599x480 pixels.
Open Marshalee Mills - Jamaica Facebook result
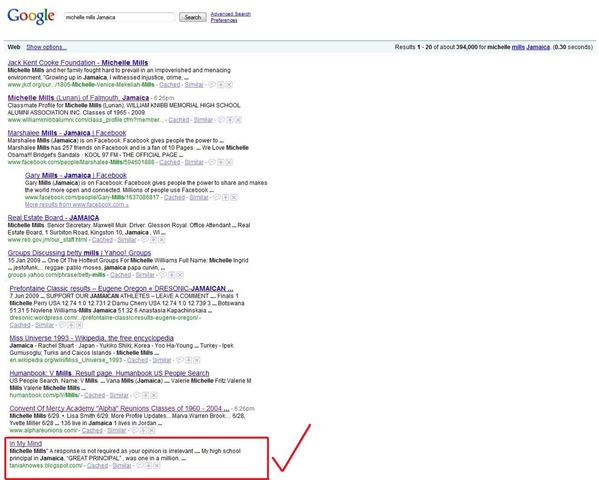coord(67,133)
